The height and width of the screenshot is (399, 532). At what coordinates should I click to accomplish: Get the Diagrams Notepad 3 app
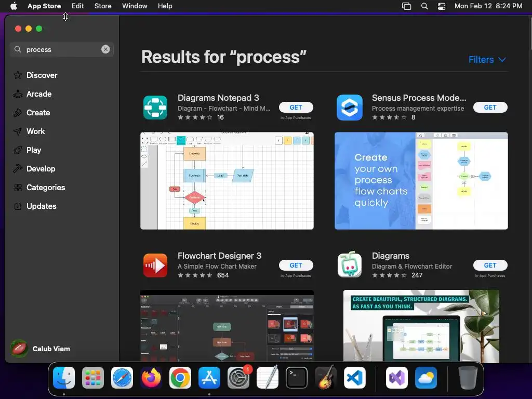tap(296, 107)
